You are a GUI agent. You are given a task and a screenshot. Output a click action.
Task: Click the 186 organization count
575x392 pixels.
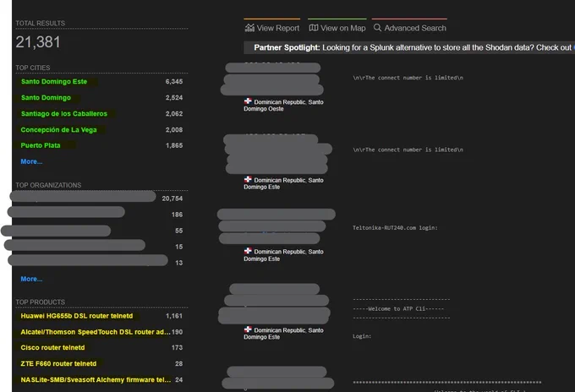coord(177,215)
